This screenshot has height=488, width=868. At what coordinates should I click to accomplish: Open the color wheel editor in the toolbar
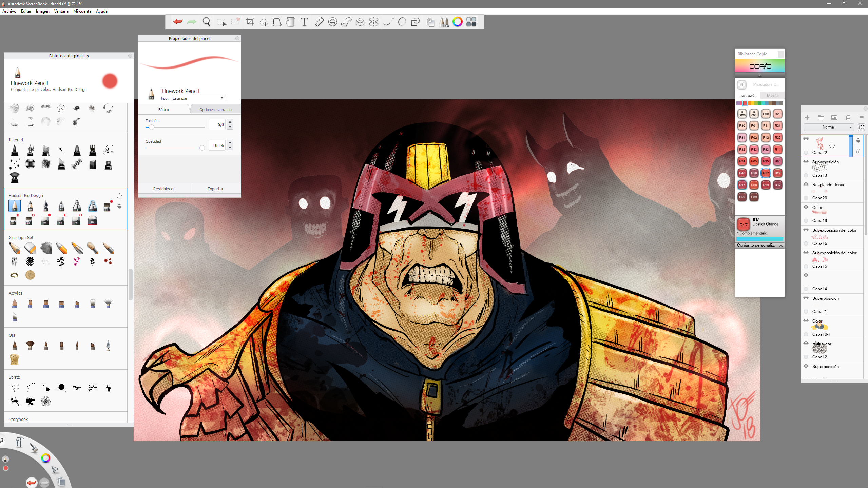457,22
